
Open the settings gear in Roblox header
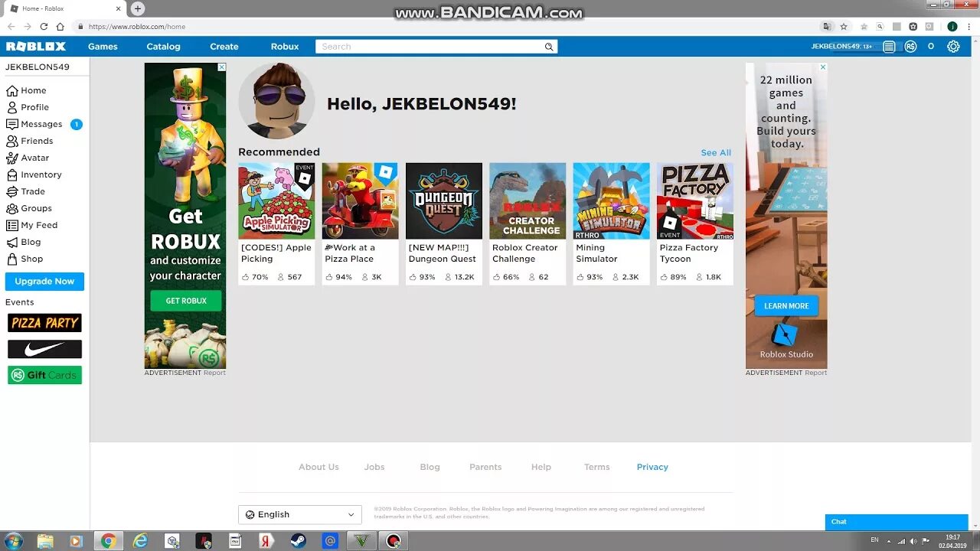(x=953, y=47)
